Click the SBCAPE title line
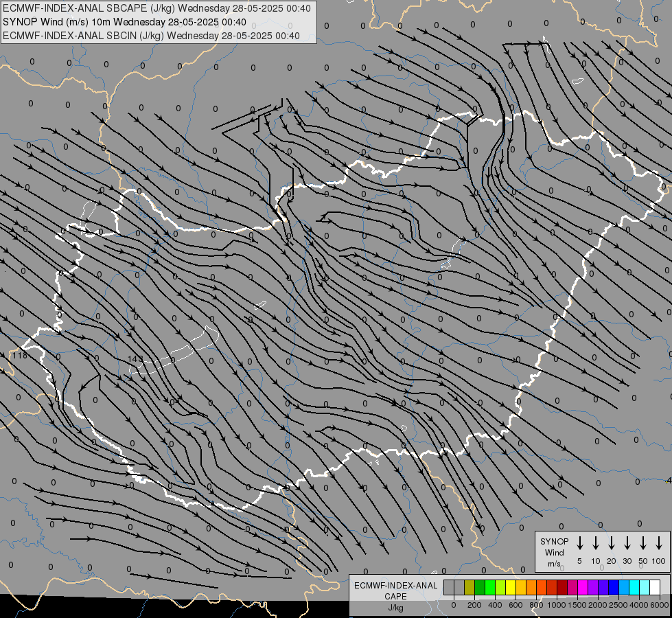 [157, 8]
